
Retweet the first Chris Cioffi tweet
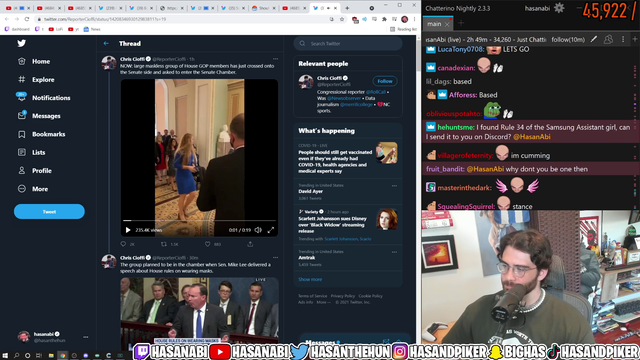click(164, 244)
